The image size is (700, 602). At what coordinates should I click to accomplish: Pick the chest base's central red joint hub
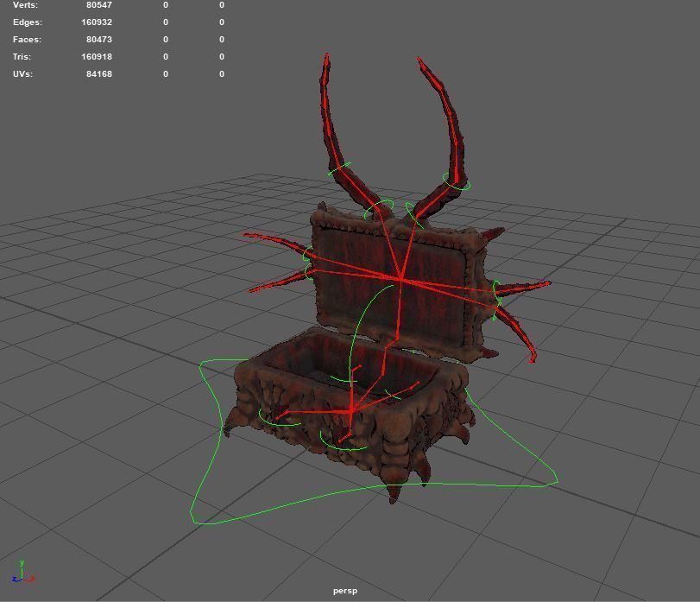pyautogui.click(x=351, y=410)
